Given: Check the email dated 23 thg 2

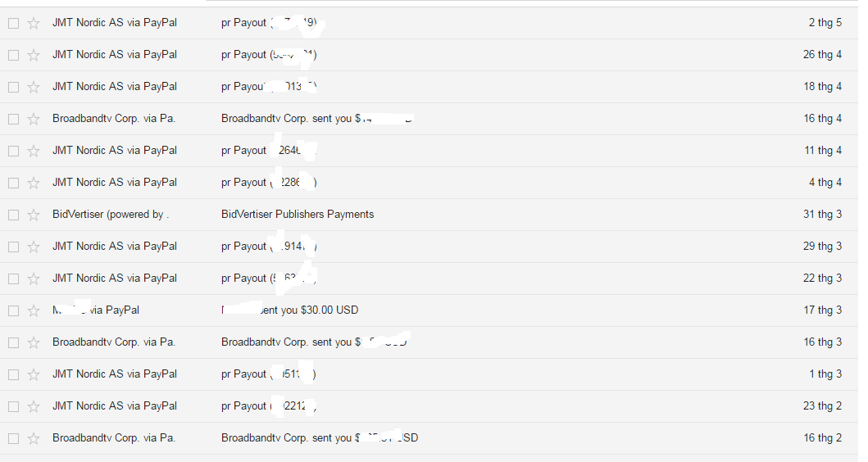Looking at the screenshot, I should point(13,406).
